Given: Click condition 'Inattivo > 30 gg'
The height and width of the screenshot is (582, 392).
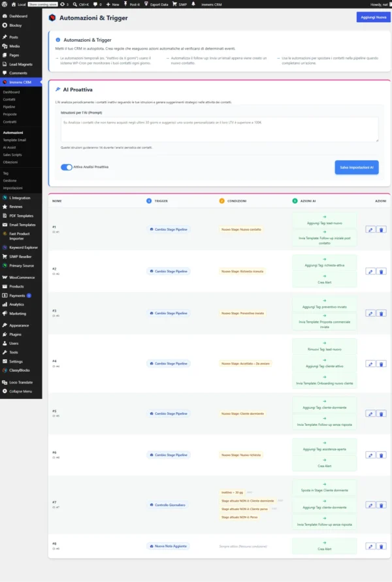Looking at the screenshot, I should (x=232, y=493).
